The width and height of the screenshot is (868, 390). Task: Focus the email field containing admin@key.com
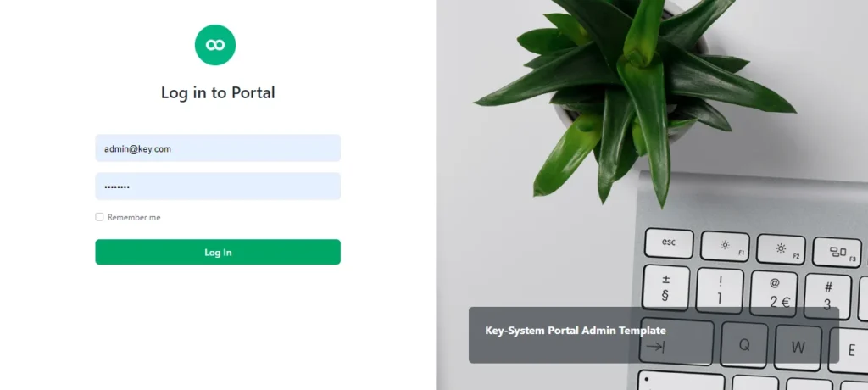coord(218,148)
